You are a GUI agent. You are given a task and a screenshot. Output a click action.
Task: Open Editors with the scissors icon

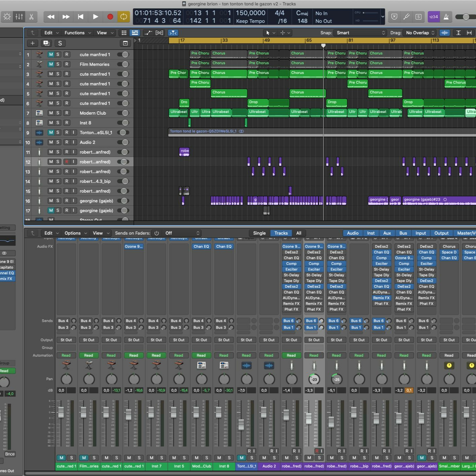click(x=31, y=17)
